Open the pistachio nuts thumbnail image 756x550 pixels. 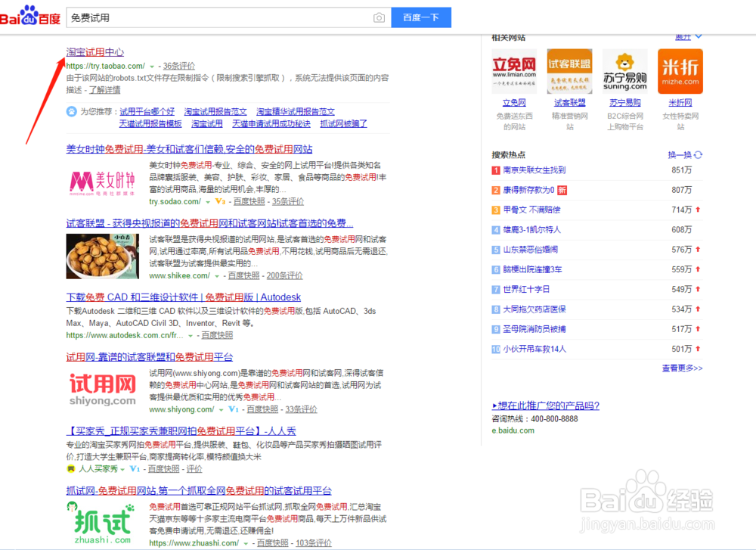[103, 256]
